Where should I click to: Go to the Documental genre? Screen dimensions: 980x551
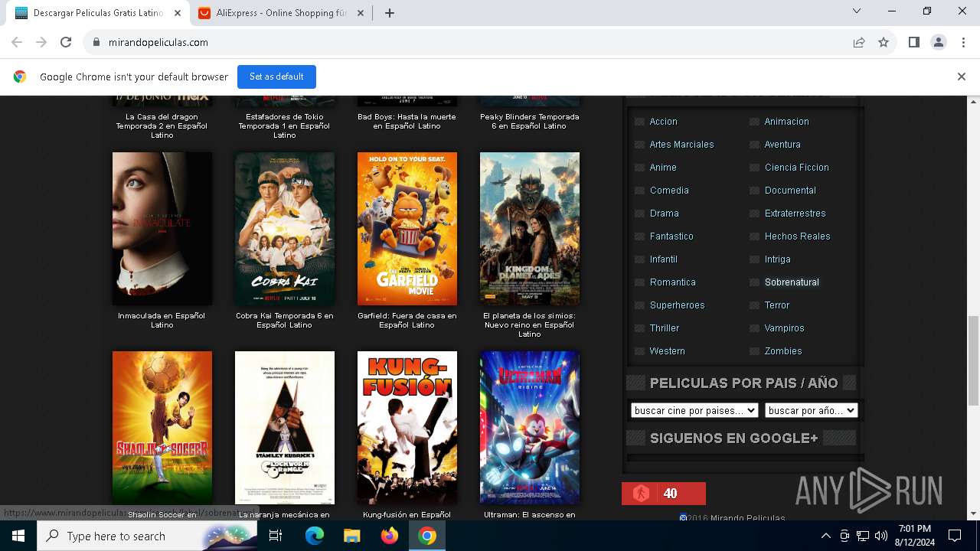click(x=790, y=191)
